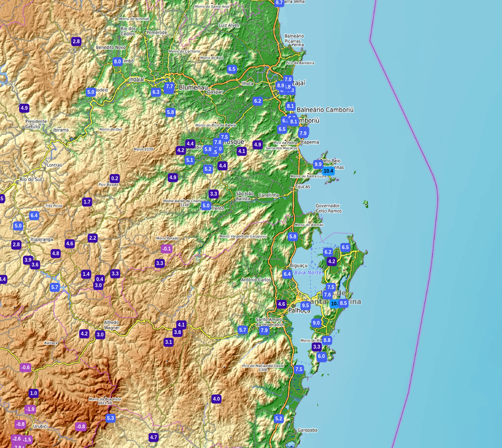
Task: Select the 8.5 marker on Santa Catarina island
Action: [x=343, y=303]
